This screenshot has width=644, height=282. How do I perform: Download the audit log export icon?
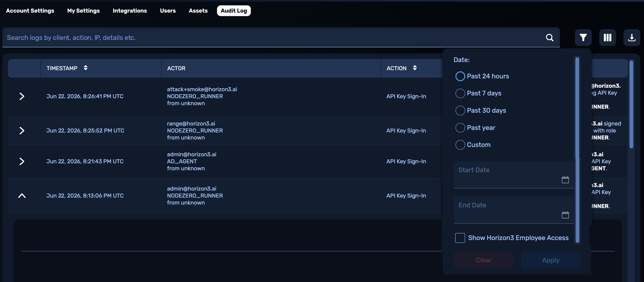(x=632, y=38)
